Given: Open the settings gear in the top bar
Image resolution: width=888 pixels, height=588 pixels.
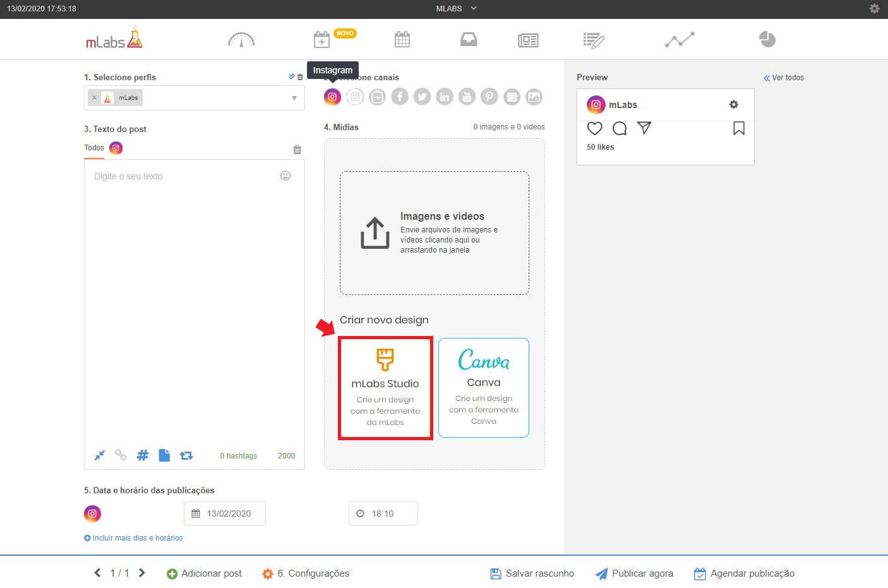Looking at the screenshot, I should click(x=874, y=9).
